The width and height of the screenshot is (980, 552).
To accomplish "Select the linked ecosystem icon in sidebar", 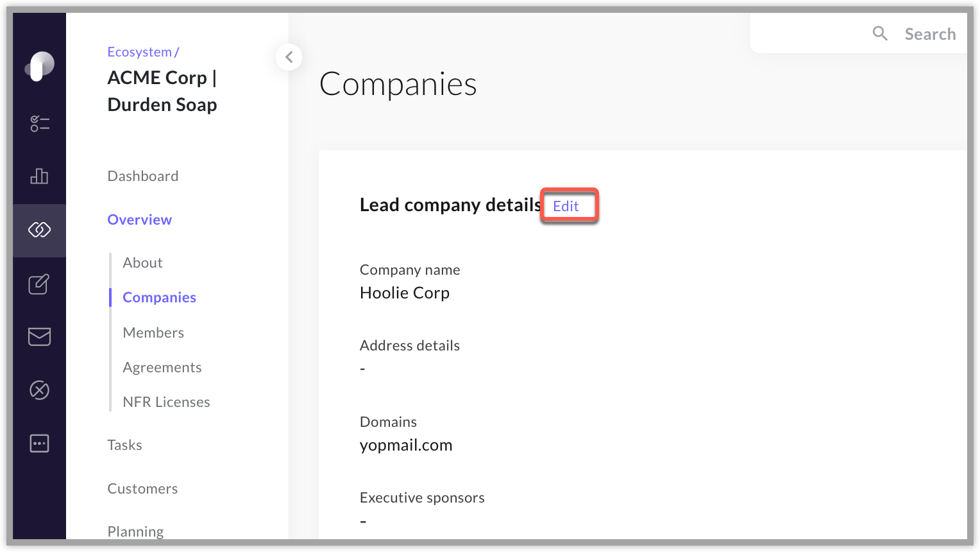I will coord(40,230).
